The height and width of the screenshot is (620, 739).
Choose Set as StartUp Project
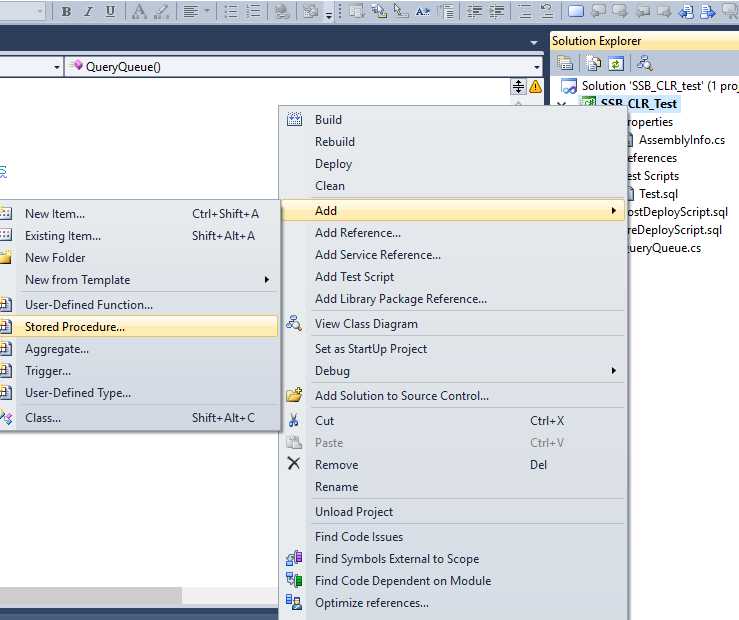(x=453, y=349)
